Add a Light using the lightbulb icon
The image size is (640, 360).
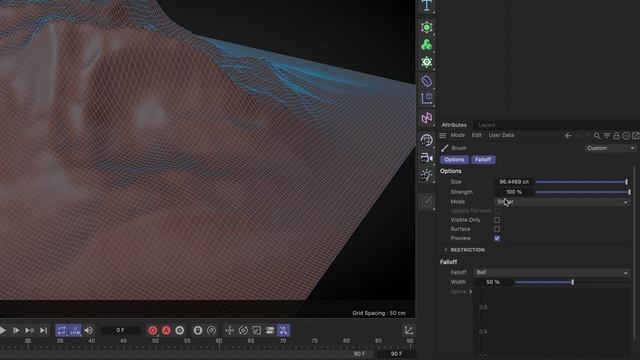tap(427, 176)
